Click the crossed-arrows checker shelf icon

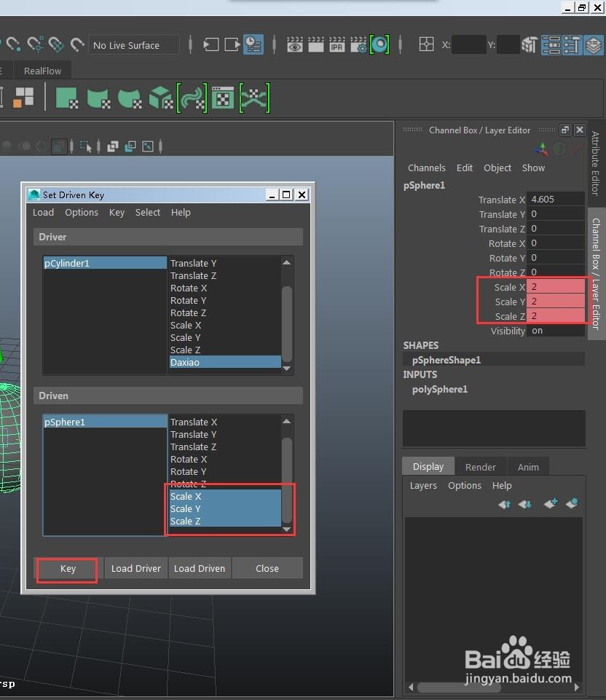(254, 98)
